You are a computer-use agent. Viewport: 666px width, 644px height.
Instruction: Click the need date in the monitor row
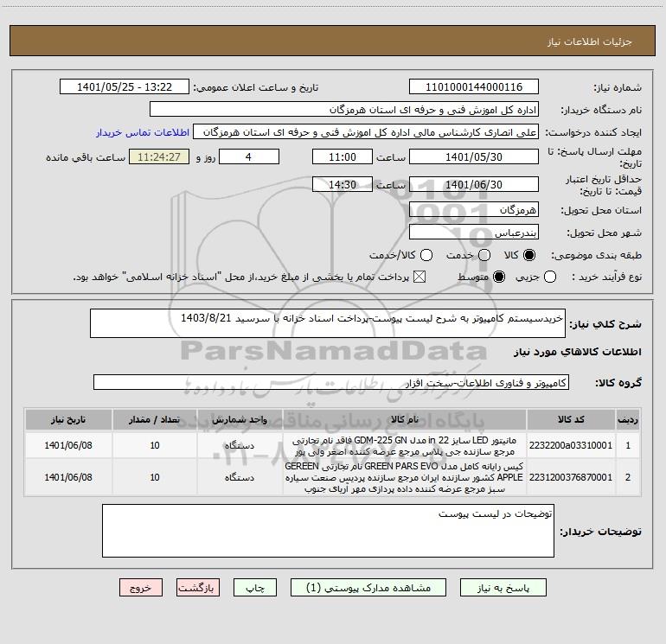[68, 445]
